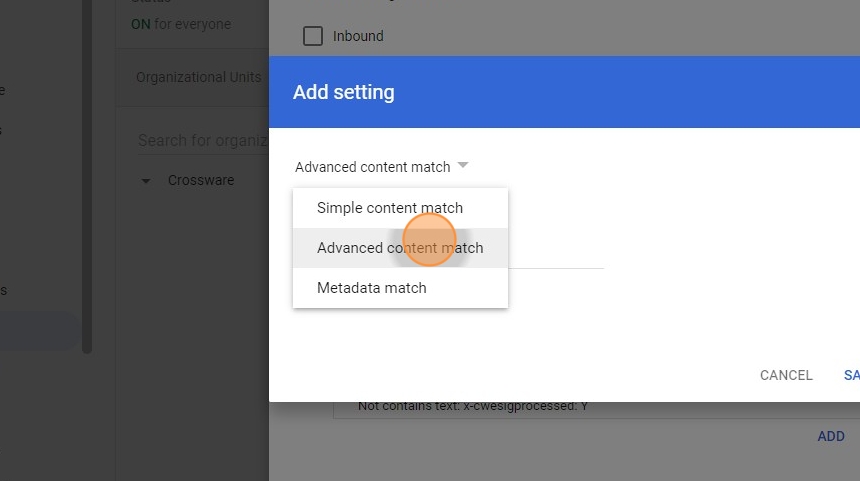Click the partially visible SAVE button
Screen dimensions: 860x481
click(851, 375)
